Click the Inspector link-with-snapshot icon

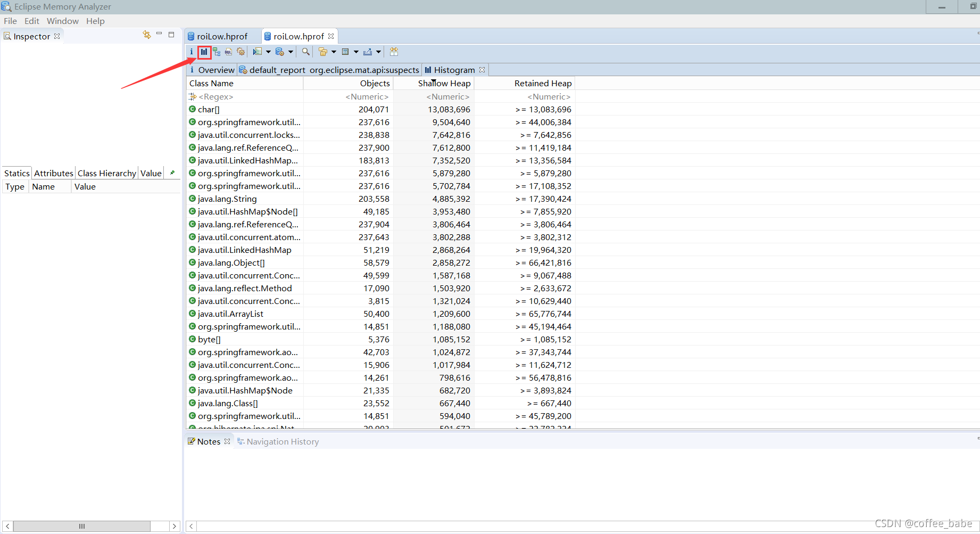[x=147, y=35]
